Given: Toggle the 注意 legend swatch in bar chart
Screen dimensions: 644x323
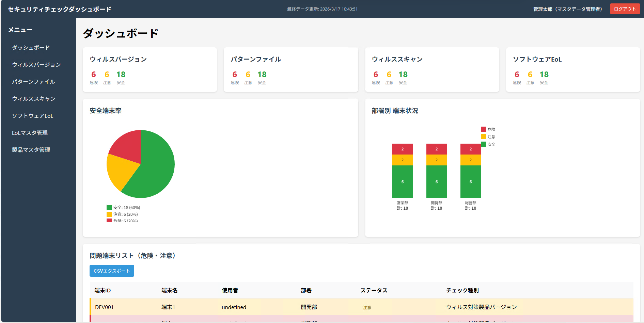Looking at the screenshot, I should tap(483, 137).
